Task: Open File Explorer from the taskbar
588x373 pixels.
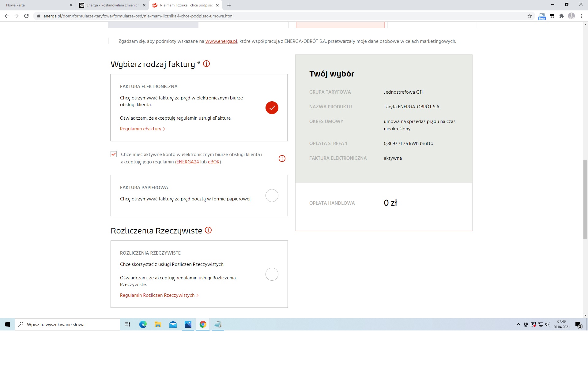Action: point(158,324)
